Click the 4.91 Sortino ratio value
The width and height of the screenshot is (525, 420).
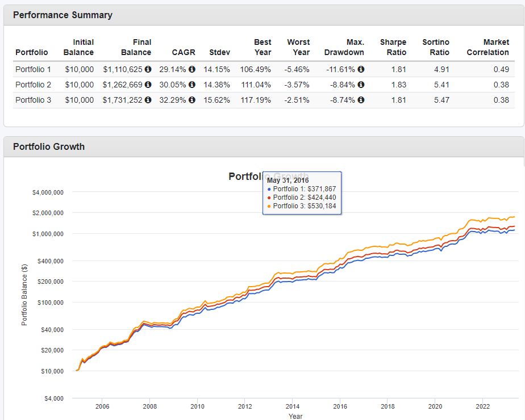coord(441,70)
